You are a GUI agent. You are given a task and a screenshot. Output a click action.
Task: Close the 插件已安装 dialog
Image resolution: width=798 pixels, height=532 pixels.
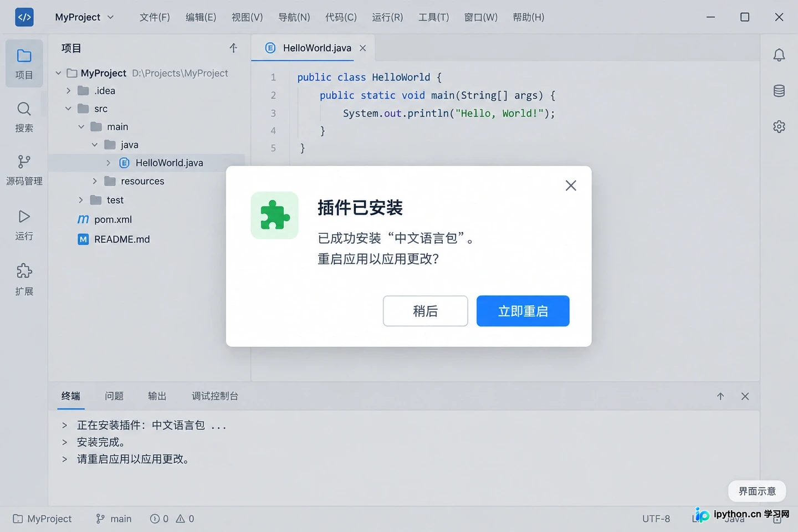(x=571, y=186)
